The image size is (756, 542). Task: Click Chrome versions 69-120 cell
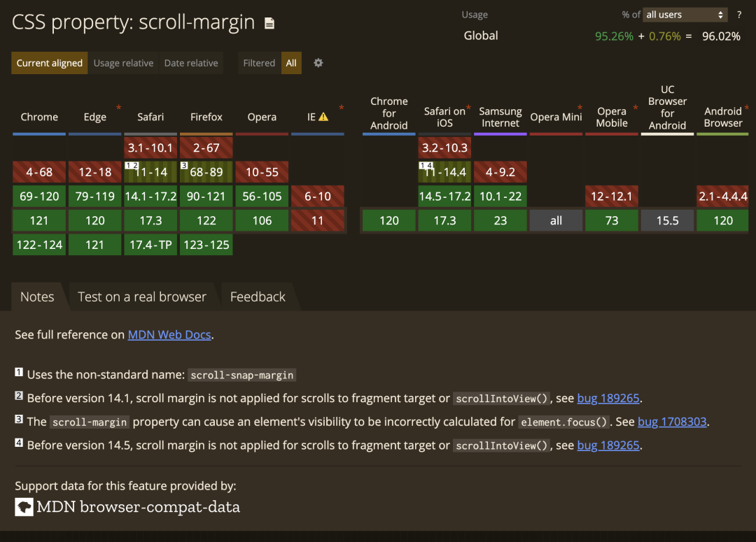[x=39, y=196]
